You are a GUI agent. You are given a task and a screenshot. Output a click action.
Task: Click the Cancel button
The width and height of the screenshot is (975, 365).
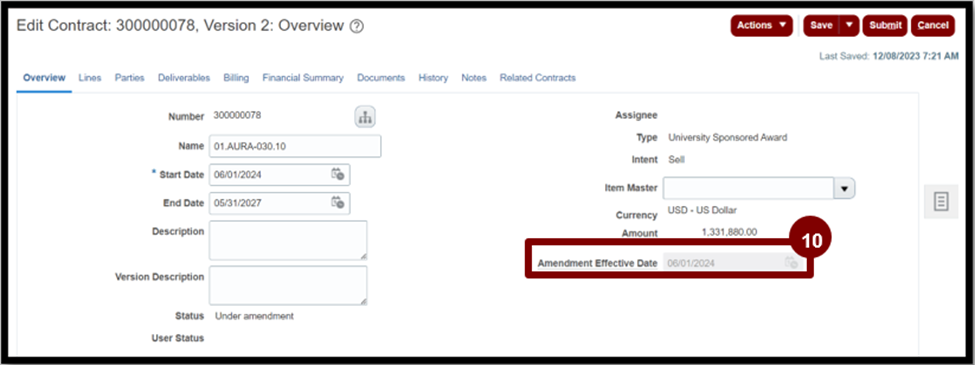click(x=933, y=25)
